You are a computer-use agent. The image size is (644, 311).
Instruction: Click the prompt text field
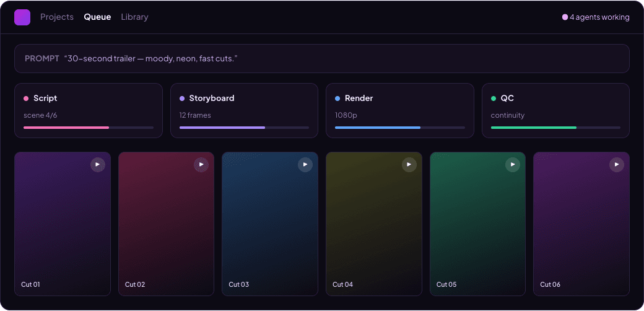(322, 59)
